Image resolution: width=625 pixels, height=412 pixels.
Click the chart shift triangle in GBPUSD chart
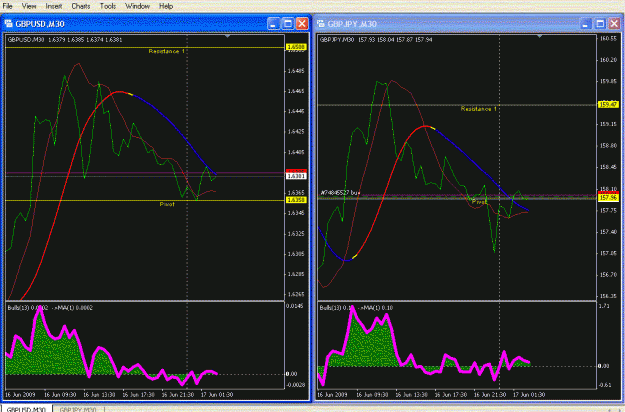(x=227, y=36)
